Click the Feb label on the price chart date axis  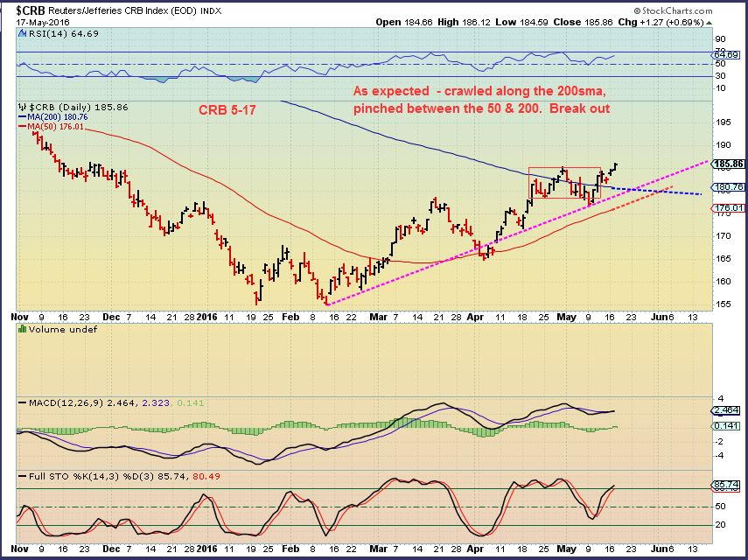(x=290, y=318)
